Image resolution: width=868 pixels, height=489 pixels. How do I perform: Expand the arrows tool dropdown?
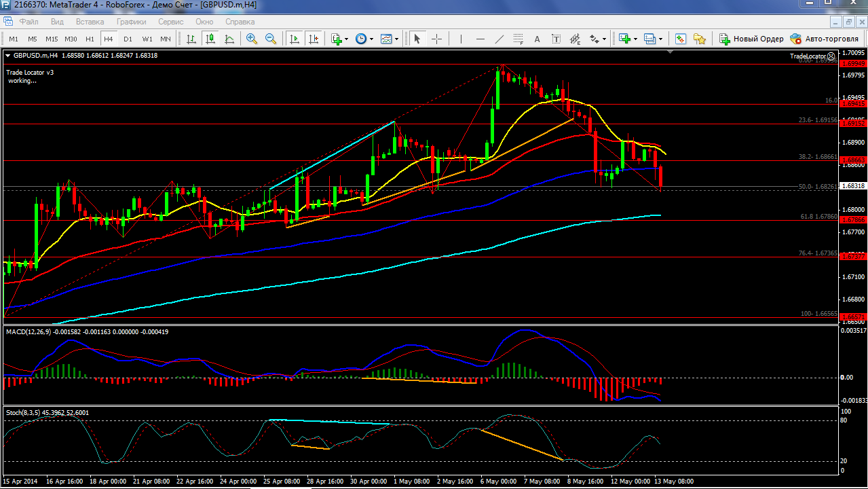coord(605,39)
